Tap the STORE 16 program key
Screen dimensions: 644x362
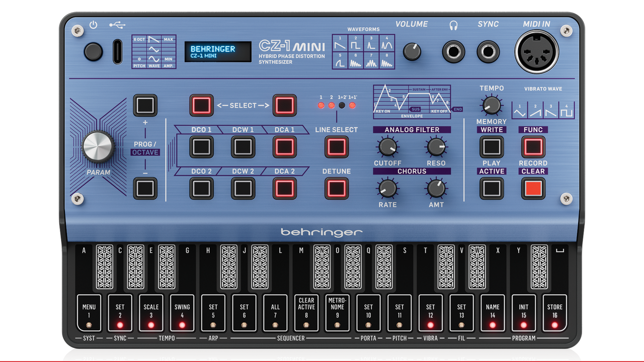point(555,313)
